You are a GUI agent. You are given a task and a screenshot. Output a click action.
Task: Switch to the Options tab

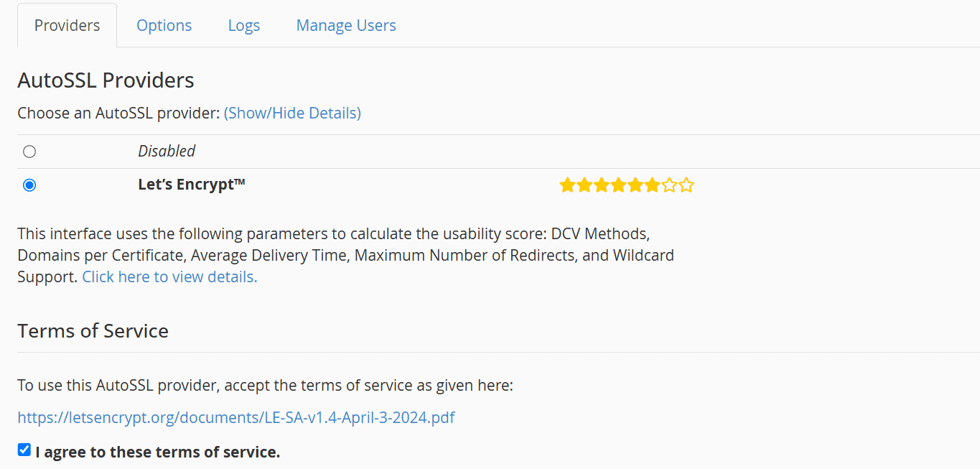(164, 26)
